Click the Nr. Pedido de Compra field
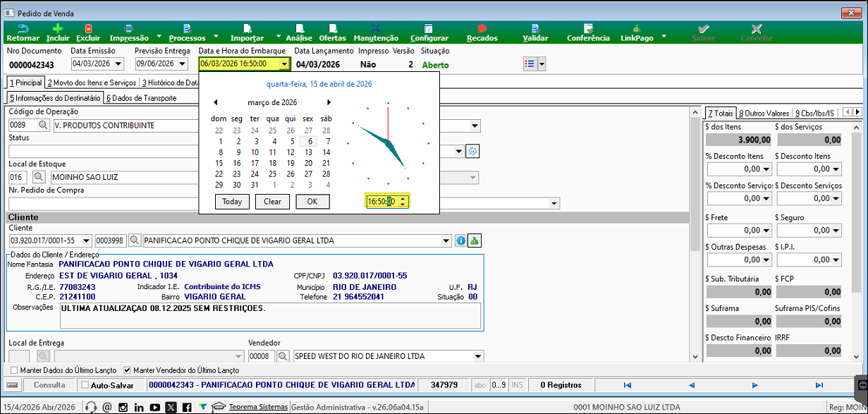The width and height of the screenshot is (868, 414). (284, 203)
